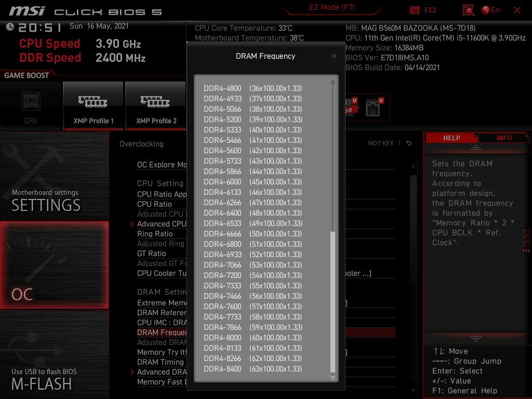Select the GT Ratio setting
The width and height of the screenshot is (532, 399).
152,254
